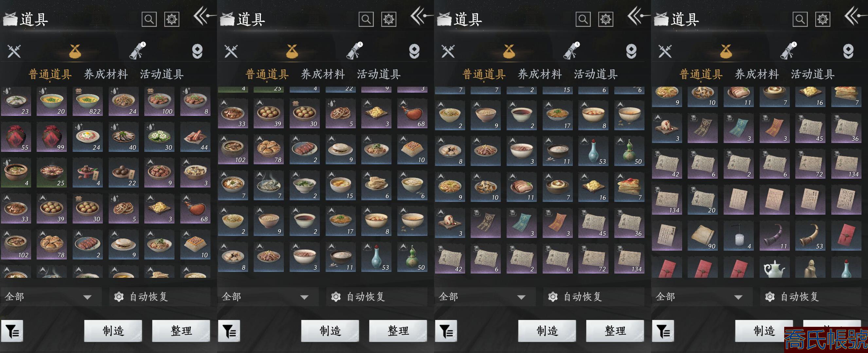Select the red wine jar with count 99

[52, 137]
